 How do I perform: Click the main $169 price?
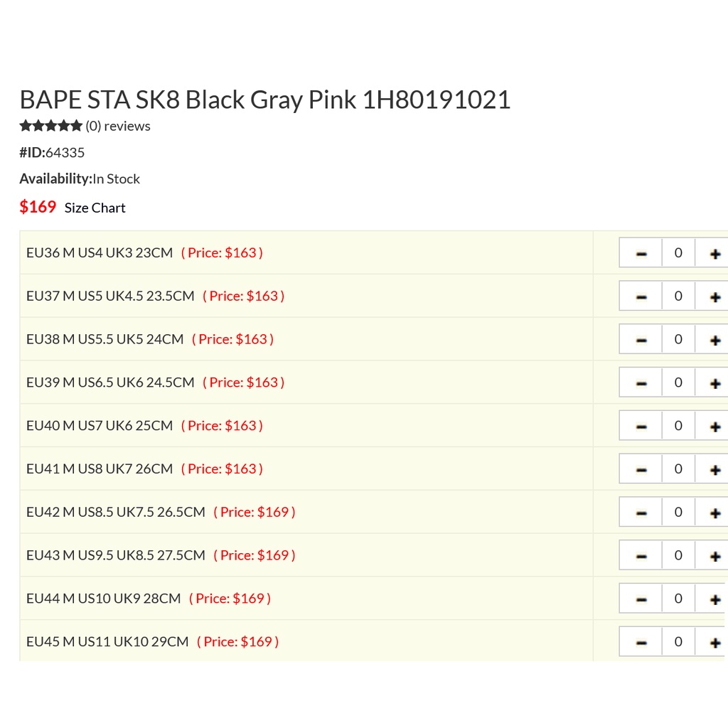[38, 207]
